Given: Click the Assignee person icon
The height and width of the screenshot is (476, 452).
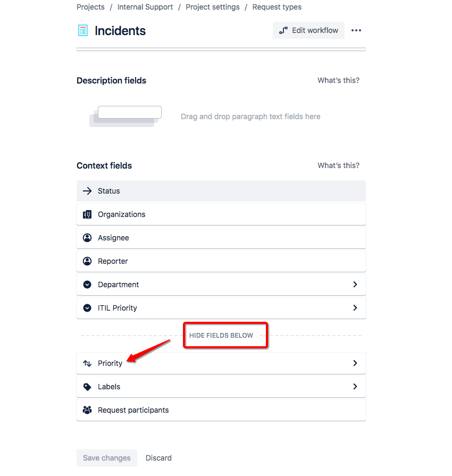Looking at the screenshot, I should point(87,238).
